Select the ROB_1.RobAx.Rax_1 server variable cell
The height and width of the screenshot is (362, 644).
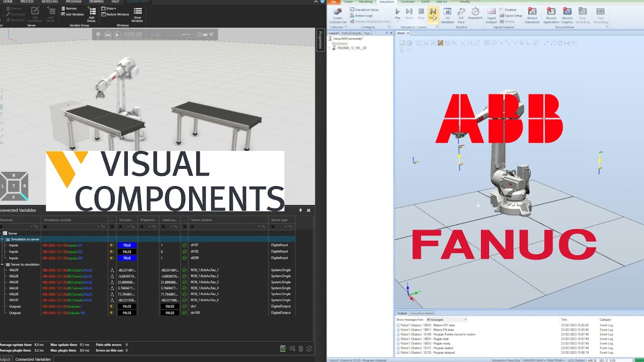click(229, 270)
